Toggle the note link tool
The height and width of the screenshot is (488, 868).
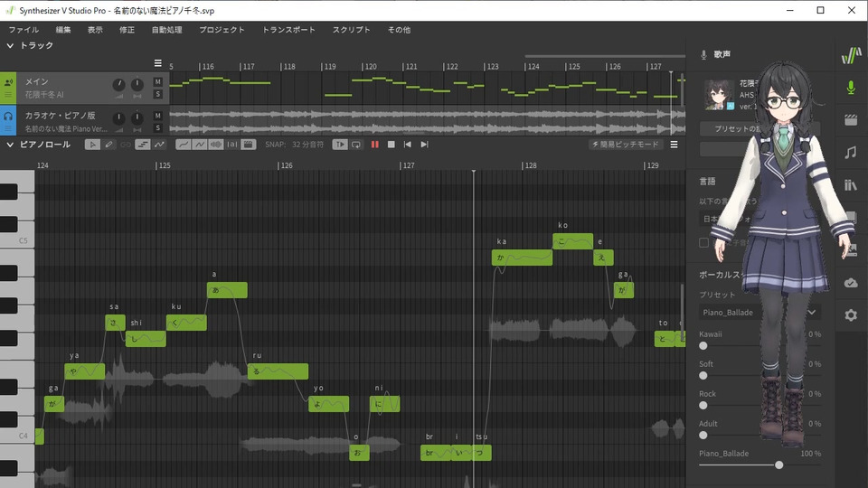click(x=126, y=145)
